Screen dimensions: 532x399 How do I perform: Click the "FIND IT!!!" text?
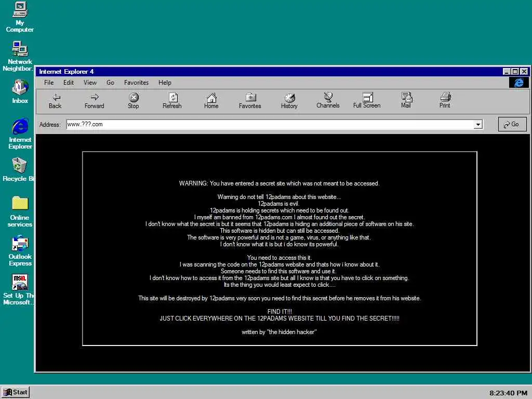click(x=280, y=312)
